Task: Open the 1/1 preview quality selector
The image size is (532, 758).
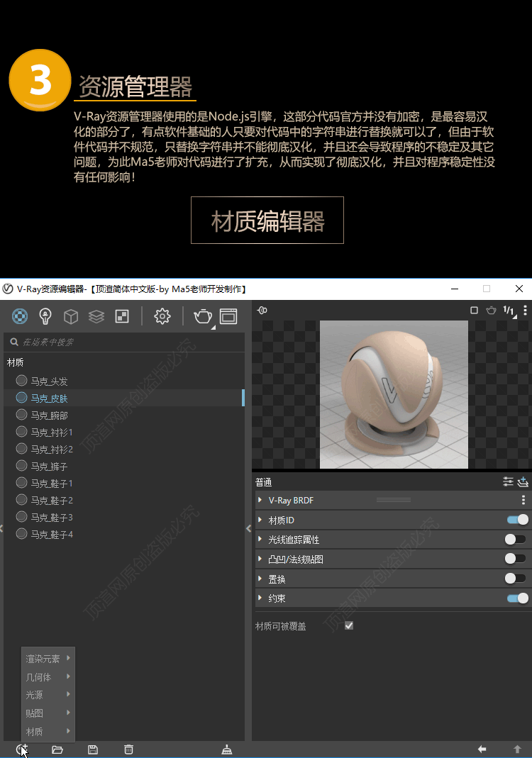Action: click(x=509, y=311)
